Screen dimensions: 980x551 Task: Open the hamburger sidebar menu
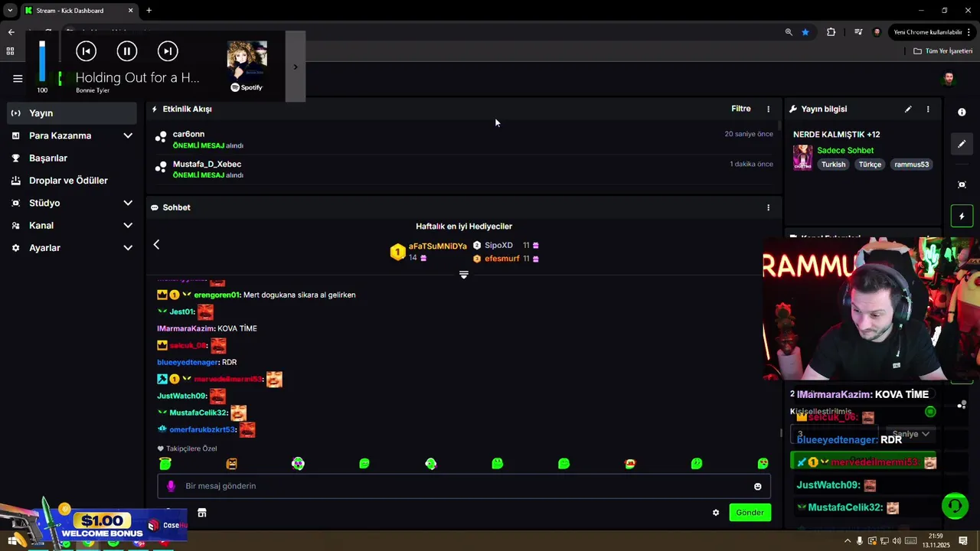(18, 78)
